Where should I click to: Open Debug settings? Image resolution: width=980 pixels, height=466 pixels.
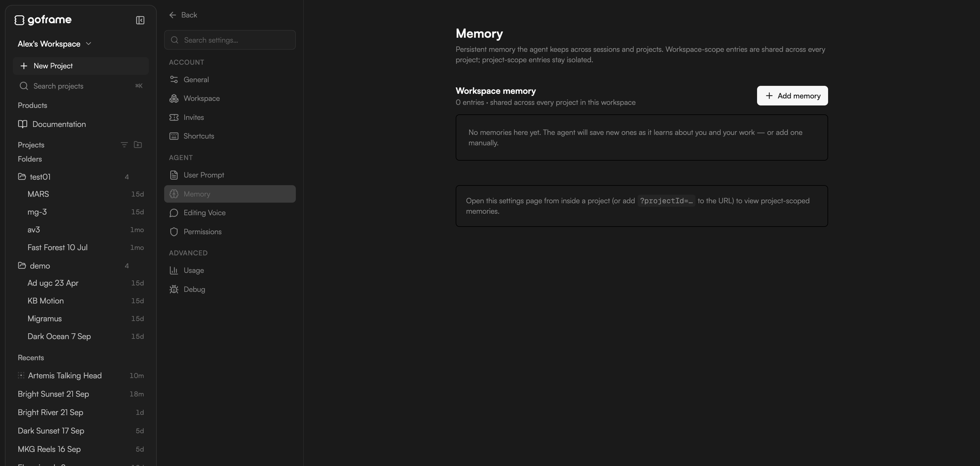tap(230, 289)
